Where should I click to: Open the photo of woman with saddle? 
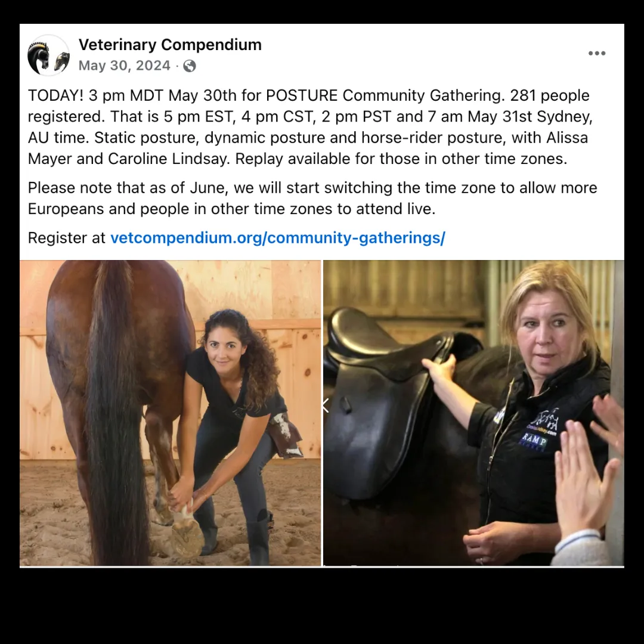(x=473, y=413)
